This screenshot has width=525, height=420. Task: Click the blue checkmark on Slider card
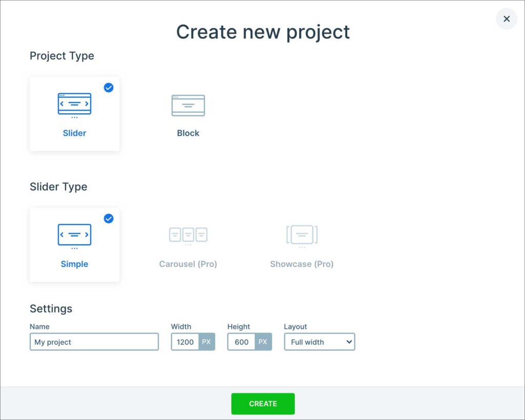pos(109,88)
